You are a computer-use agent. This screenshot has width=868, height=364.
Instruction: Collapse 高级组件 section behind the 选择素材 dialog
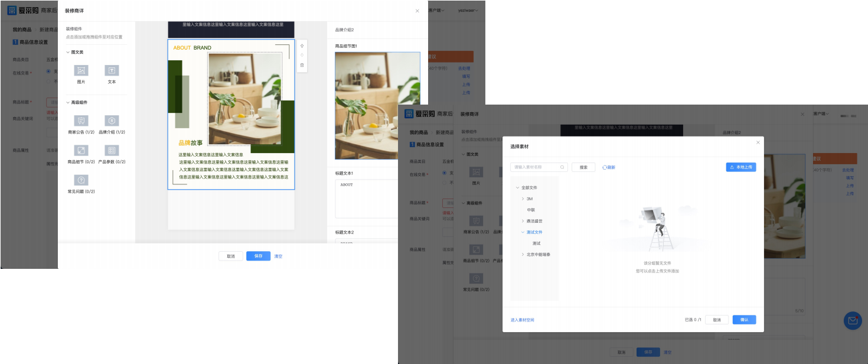464,203
